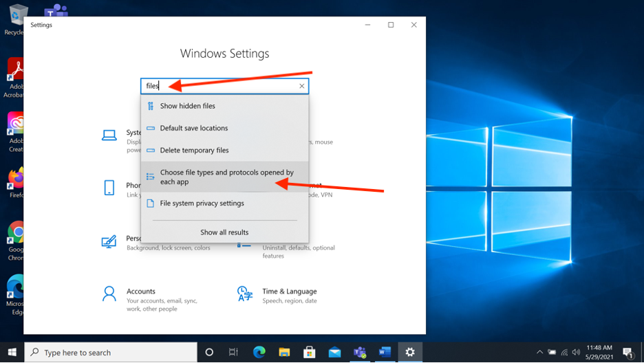Screen dimensions: 644x363
Task: Open File Explorer from taskbar
Action: (284, 352)
